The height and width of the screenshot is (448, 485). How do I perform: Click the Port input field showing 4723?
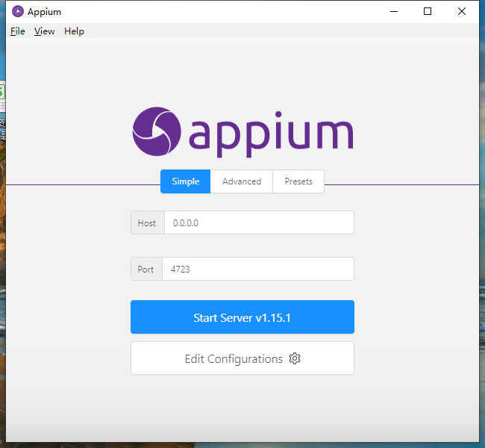pos(258,269)
